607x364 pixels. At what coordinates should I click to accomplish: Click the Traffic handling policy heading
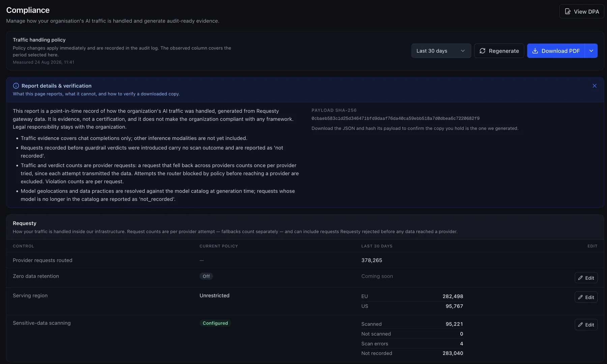pyautogui.click(x=39, y=40)
